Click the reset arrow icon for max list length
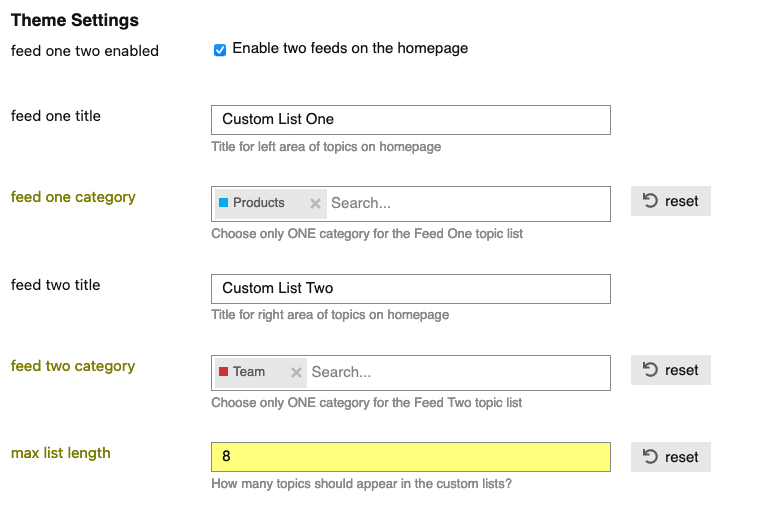This screenshot has width=765, height=509. point(651,457)
